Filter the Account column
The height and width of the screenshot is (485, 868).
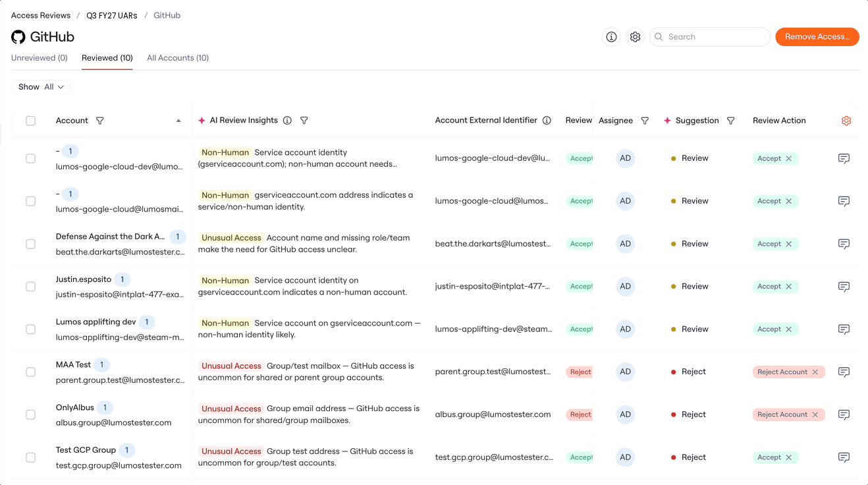(100, 121)
